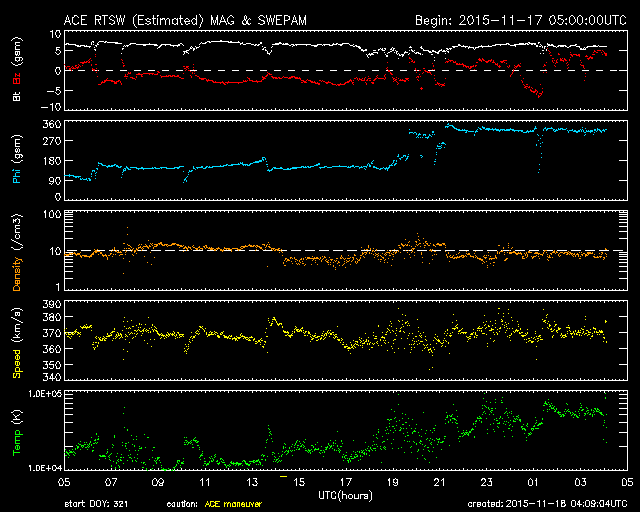Click the '360' tick on the Speed axis
Viewport: 640px width, 512px height.
52,349
